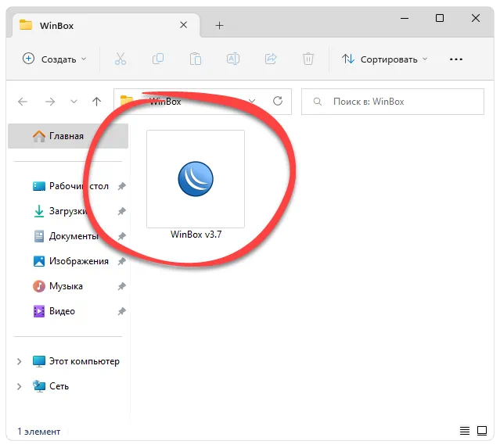Switch to large thumbnails view icon
Image resolution: width=500 pixels, height=448 pixels.
click(482, 431)
